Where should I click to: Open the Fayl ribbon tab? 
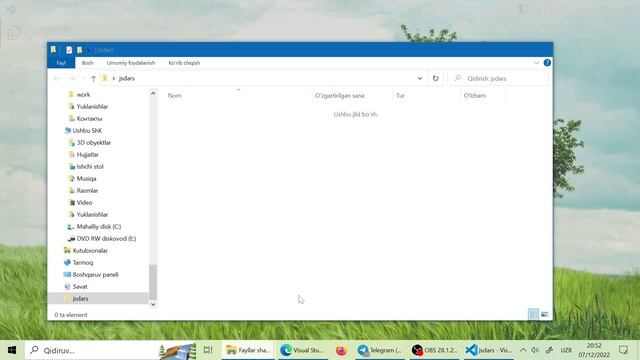click(61, 63)
